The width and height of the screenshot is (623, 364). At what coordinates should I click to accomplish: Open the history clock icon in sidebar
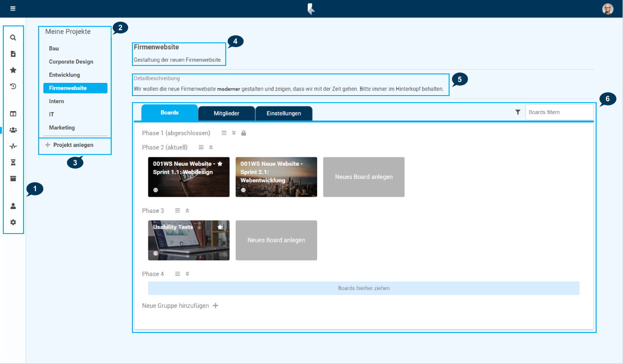(x=13, y=86)
